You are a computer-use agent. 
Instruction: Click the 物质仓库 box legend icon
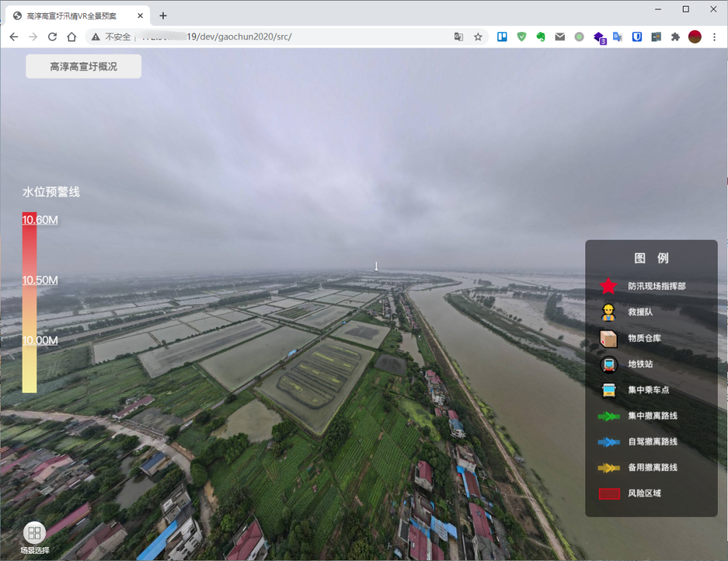pos(608,338)
